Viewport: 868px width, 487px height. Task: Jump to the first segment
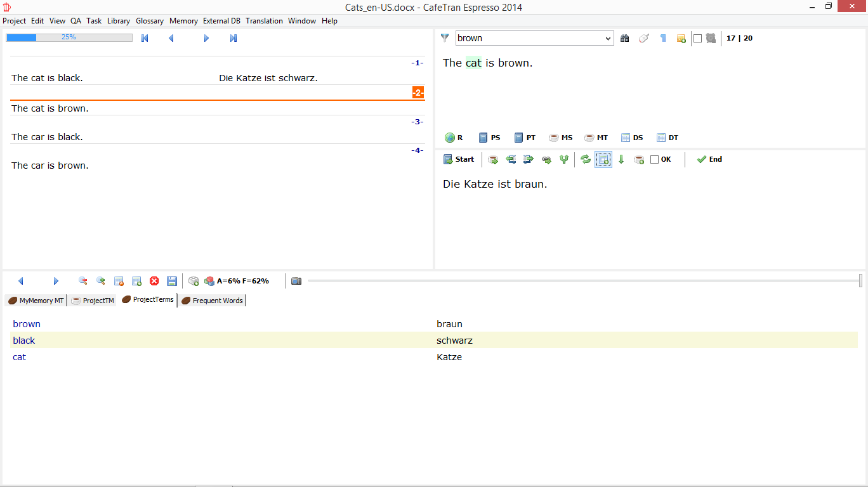(145, 38)
